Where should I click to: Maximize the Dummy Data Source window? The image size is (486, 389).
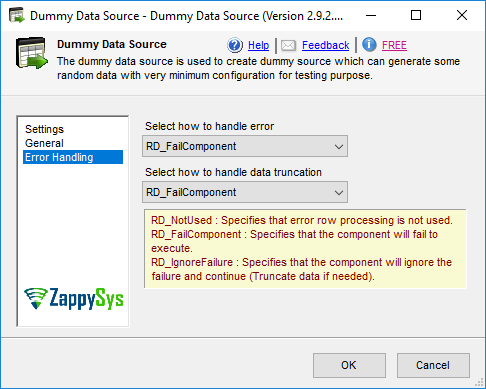(x=416, y=15)
